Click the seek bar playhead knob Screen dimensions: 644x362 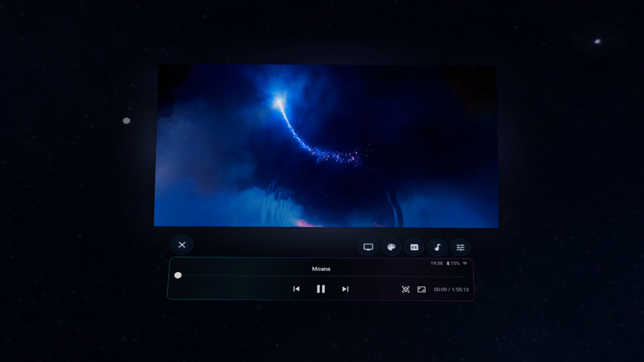coord(178,275)
